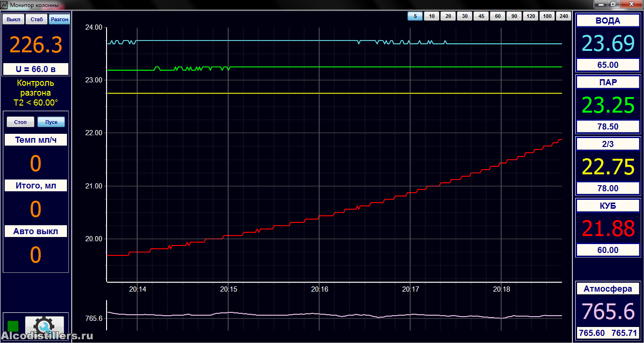This screenshot has width=644, height=343.
Task: Select the 240 minute time range
Action: click(563, 16)
